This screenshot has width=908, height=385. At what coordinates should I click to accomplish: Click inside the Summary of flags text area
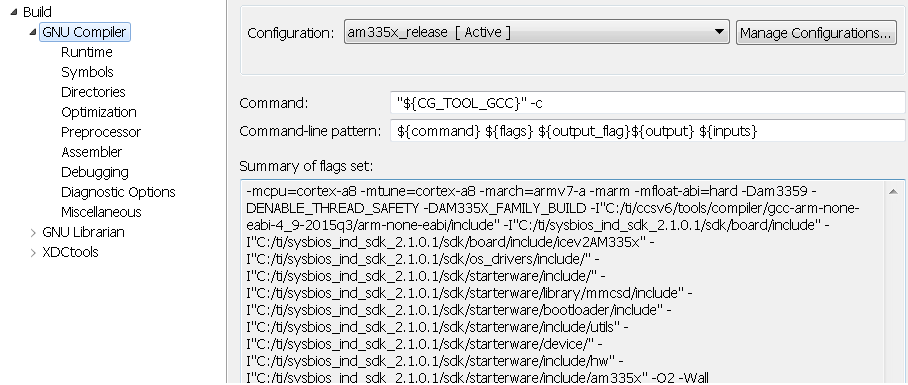pyautogui.click(x=562, y=282)
